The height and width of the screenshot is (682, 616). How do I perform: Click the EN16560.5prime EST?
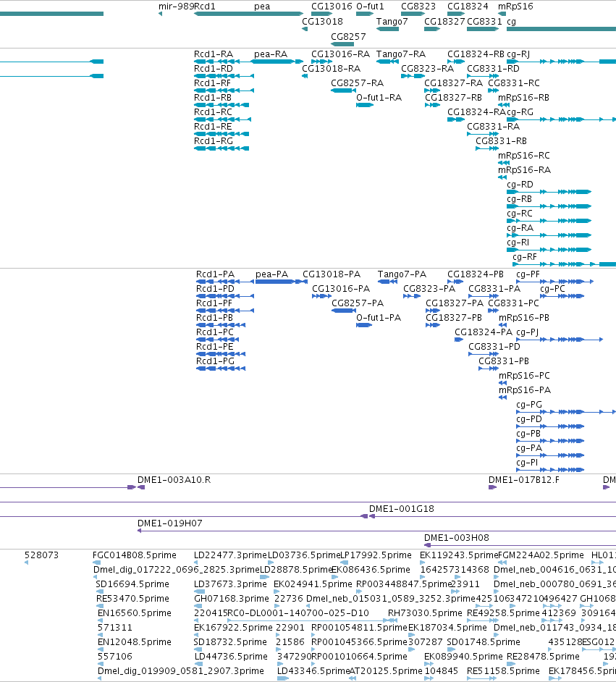[135, 613]
